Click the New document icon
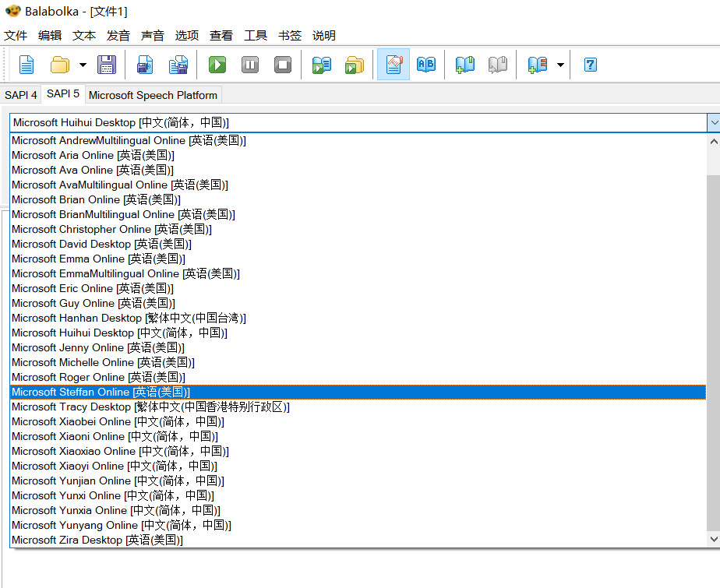 pos(26,65)
